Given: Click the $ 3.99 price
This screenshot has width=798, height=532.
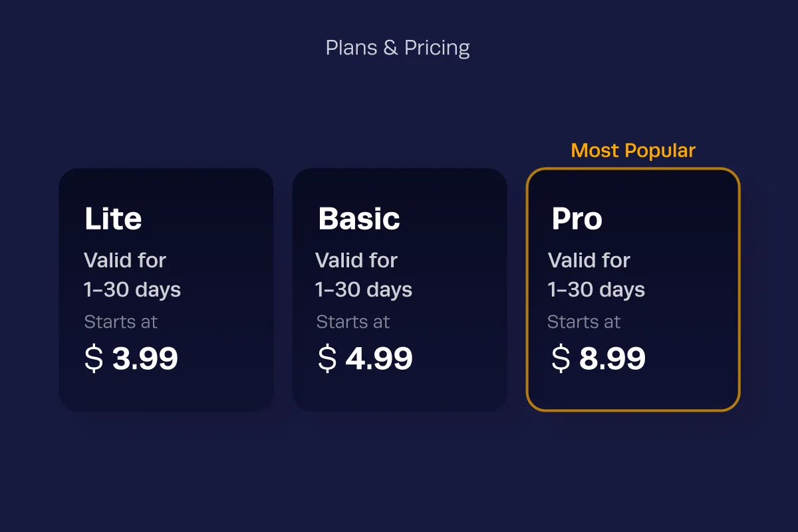Looking at the screenshot, I should pos(132,359).
